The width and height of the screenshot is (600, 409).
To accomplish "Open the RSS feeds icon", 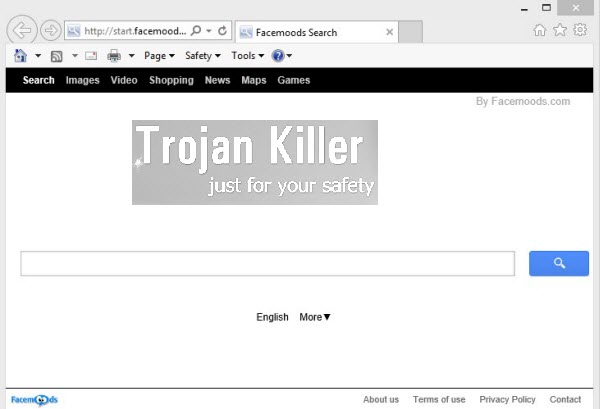I will pos(57,56).
